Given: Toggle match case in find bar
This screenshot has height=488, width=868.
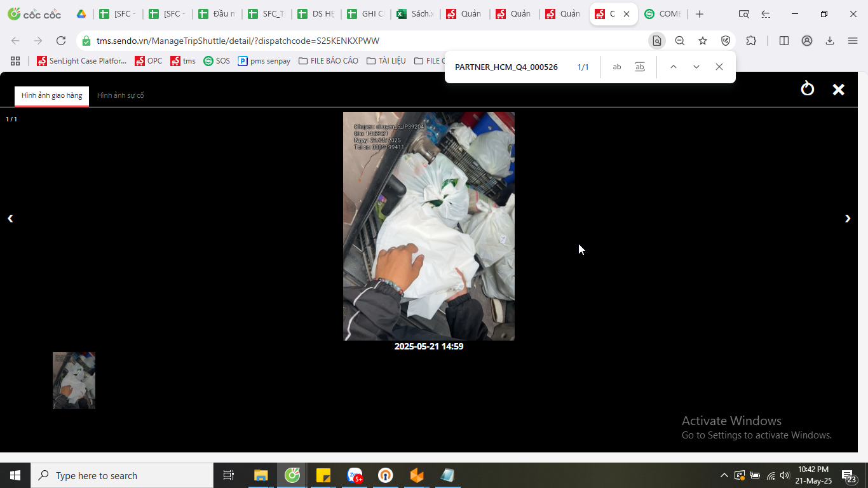Looking at the screenshot, I should pyautogui.click(x=617, y=67).
